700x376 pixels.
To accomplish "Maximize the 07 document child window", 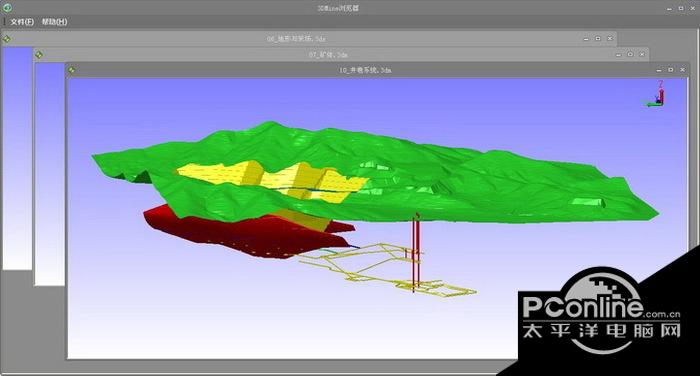I will point(630,54).
